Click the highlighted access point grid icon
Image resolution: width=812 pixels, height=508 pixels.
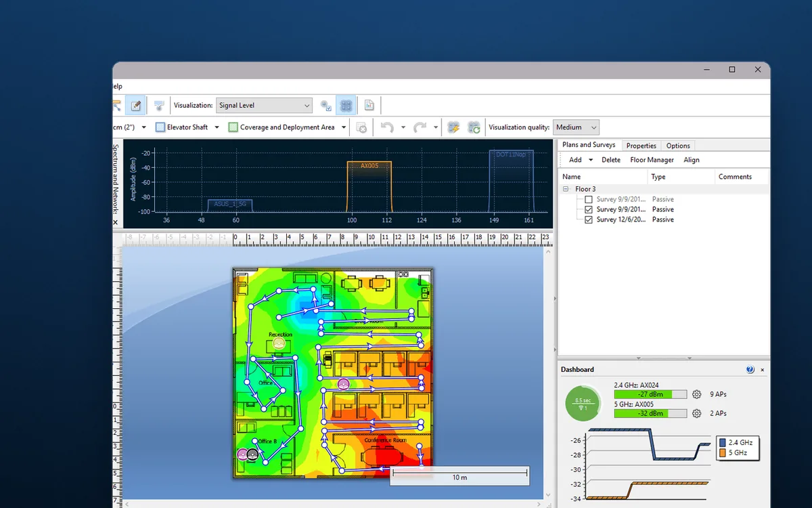tap(346, 106)
